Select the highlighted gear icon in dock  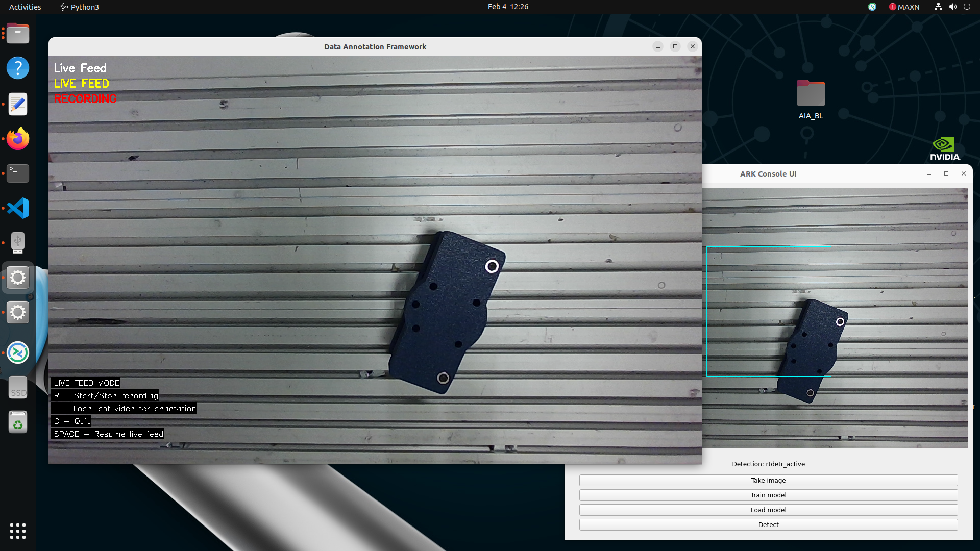(x=18, y=278)
